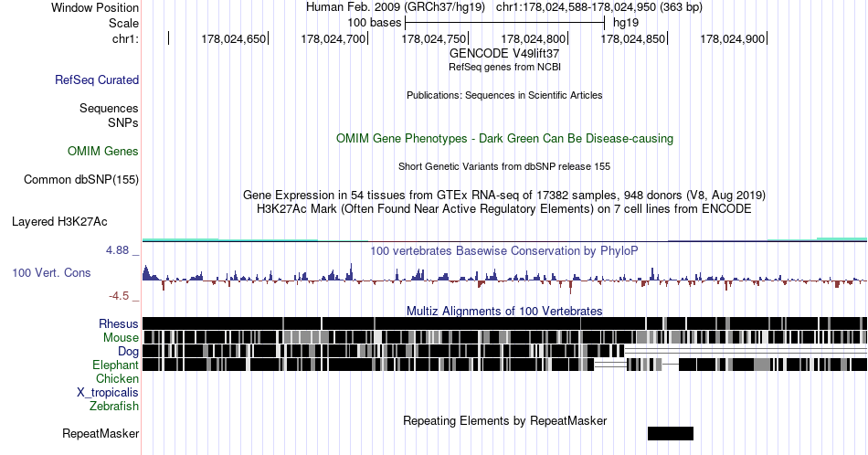Click the H3K27Ac Mark ENCODE title

[504, 208]
